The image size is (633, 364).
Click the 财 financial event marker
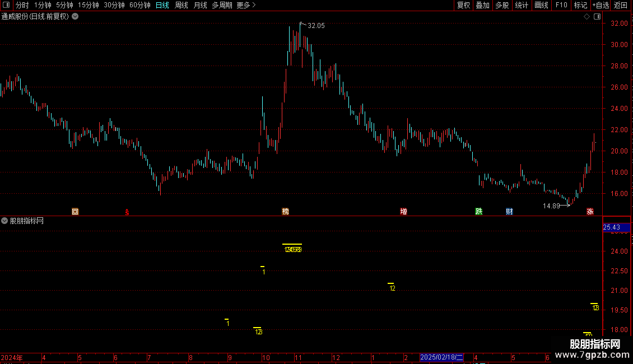coord(509,212)
